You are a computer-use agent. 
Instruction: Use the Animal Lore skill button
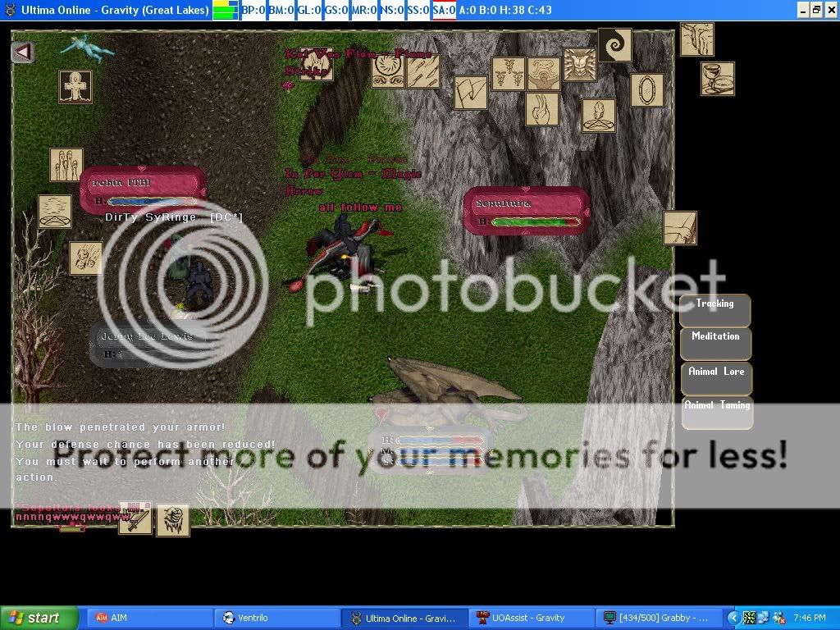click(x=717, y=379)
